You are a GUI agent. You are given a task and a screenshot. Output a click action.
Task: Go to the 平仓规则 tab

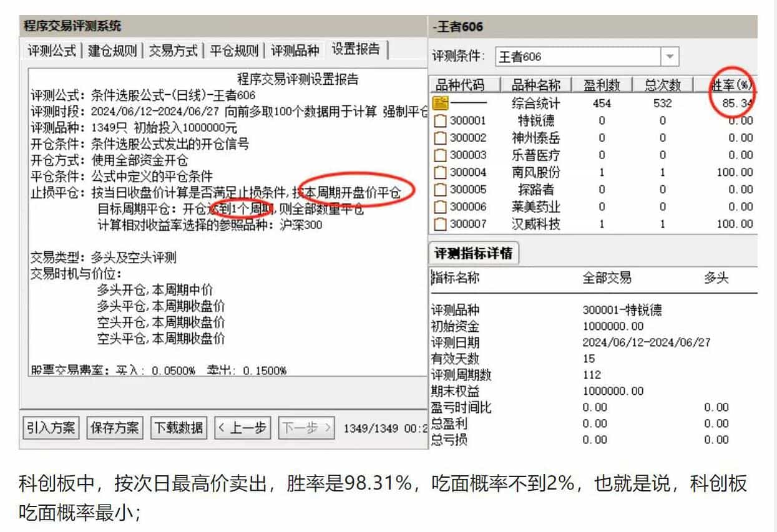(x=233, y=51)
